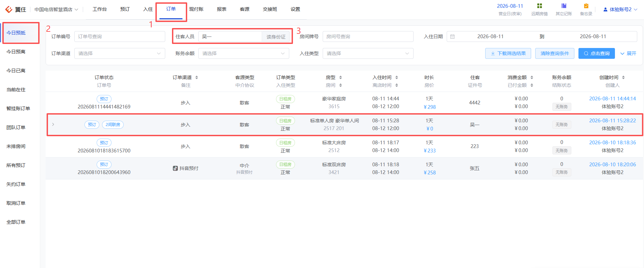Open the 入住类型 dropdown
Screen dimensions: 644x268
[368, 53]
